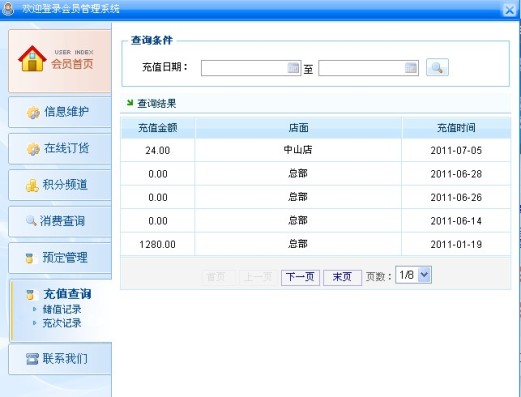Select the 2011-06-14 date cell

(456, 221)
